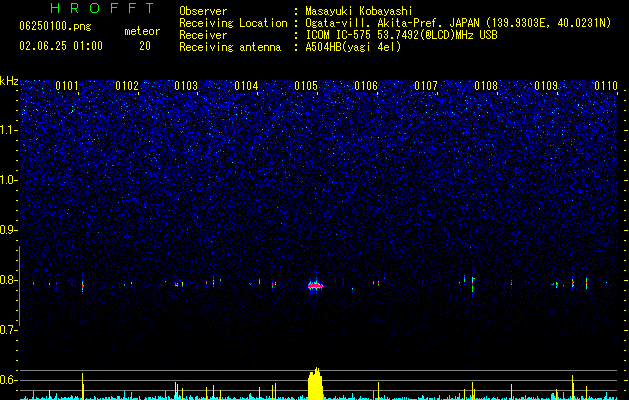629x400 pixels.
Task: Click the 0.7 kHz axis label
Action: [9, 330]
